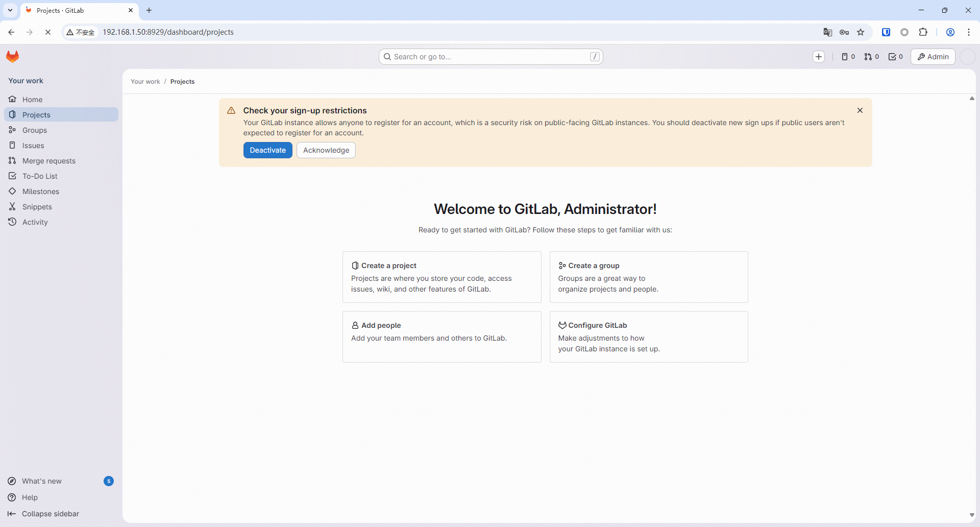Open the Chrome three-dot menu
The image size is (980, 527).
pos(969,32)
